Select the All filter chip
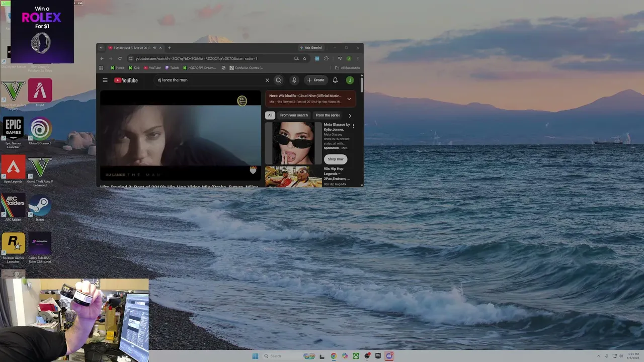644x362 pixels. tap(270, 115)
